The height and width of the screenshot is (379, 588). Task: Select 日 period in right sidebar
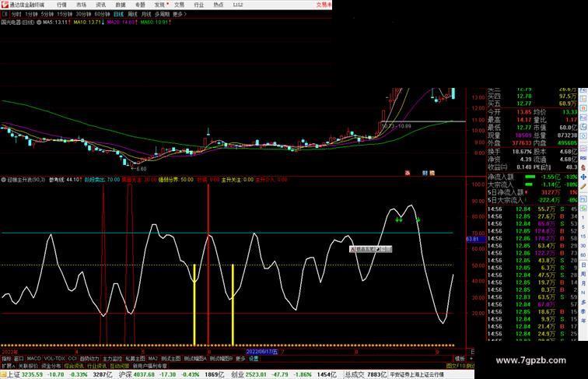(x=583, y=265)
